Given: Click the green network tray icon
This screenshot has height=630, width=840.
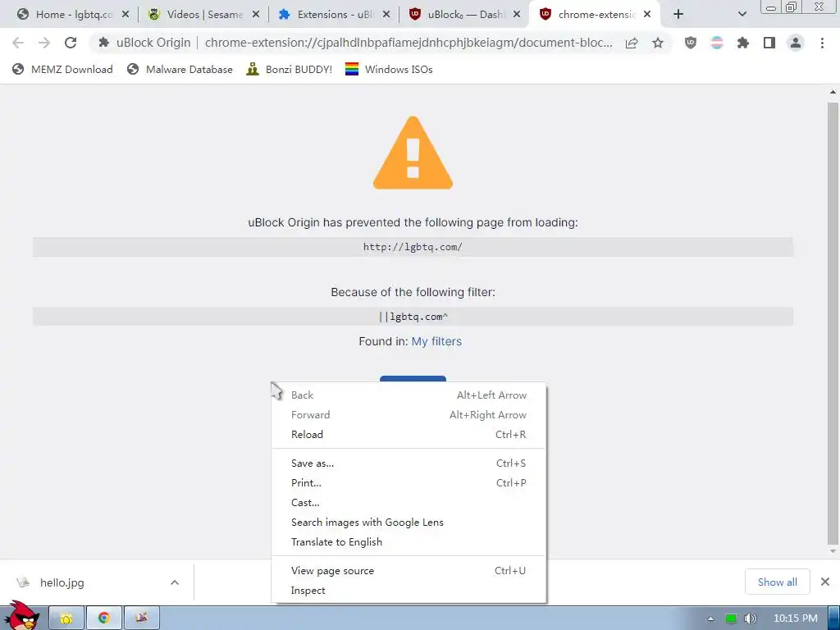Looking at the screenshot, I should point(731,619).
